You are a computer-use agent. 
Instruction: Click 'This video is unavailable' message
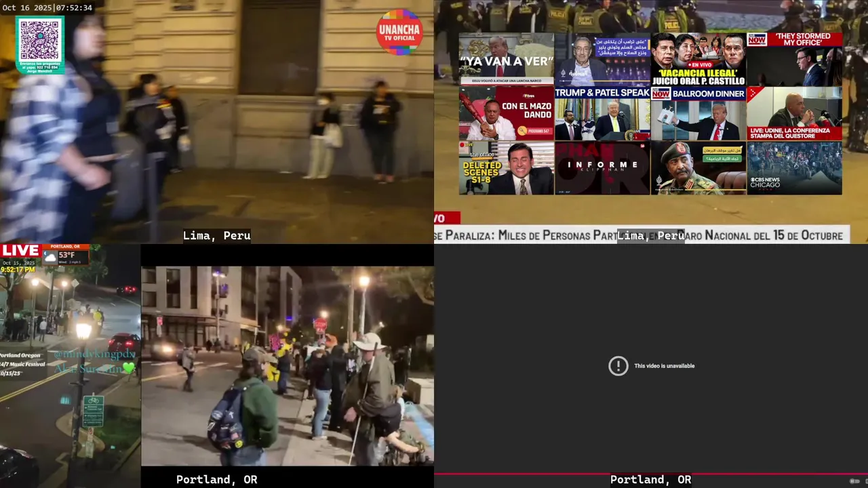tap(665, 366)
